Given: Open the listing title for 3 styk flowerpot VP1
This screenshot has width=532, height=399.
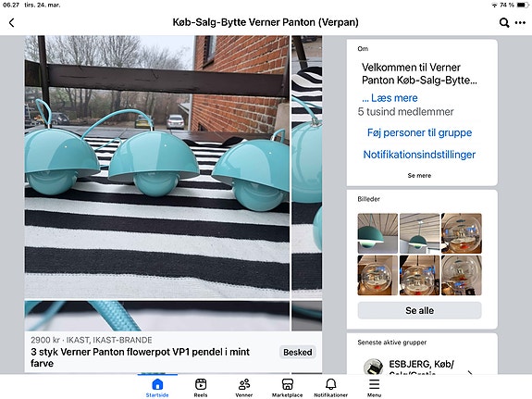Looking at the screenshot, I should pos(140,357).
